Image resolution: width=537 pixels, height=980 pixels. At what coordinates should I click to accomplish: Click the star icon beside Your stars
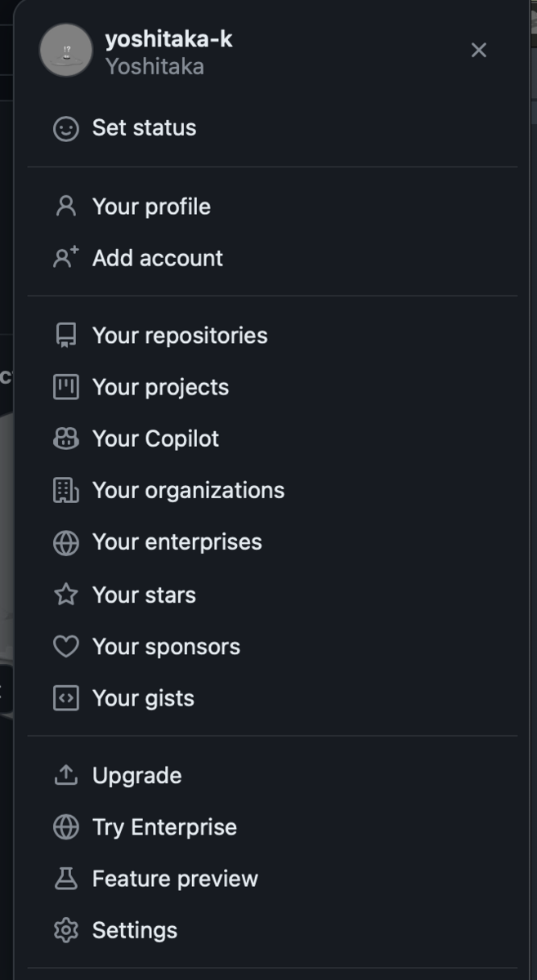(65, 595)
